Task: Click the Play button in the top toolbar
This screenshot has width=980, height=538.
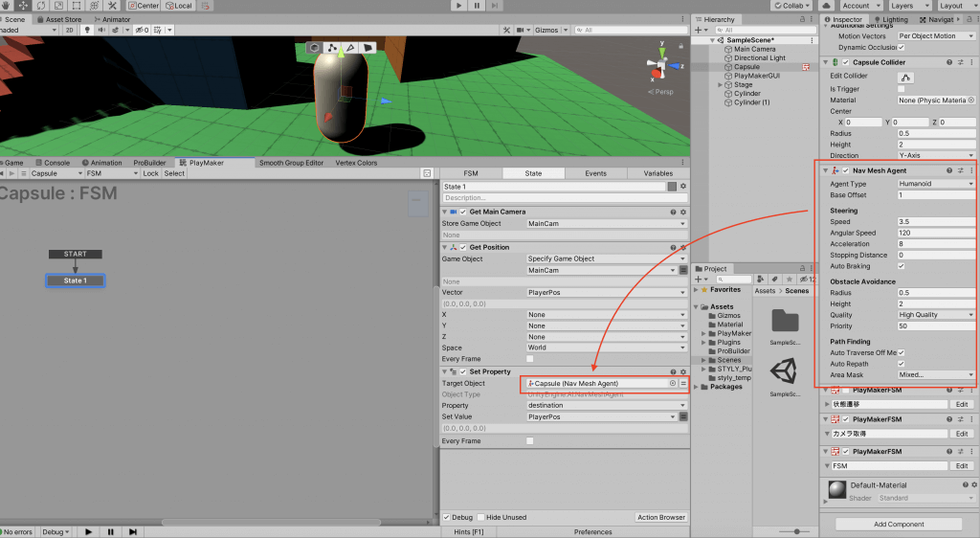Action: [458, 6]
